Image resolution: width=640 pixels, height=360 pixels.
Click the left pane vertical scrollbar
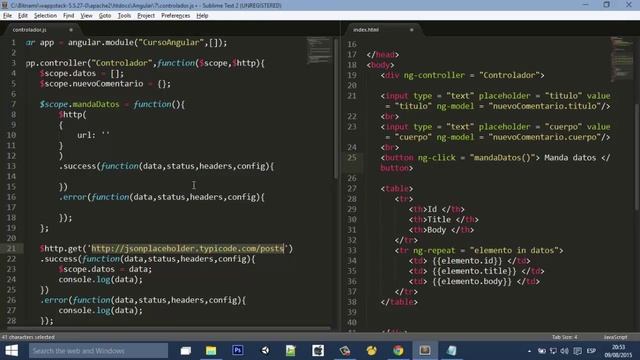pos(336,109)
